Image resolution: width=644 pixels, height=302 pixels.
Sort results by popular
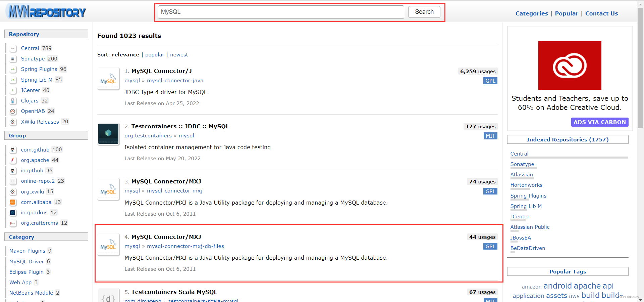pyautogui.click(x=155, y=55)
